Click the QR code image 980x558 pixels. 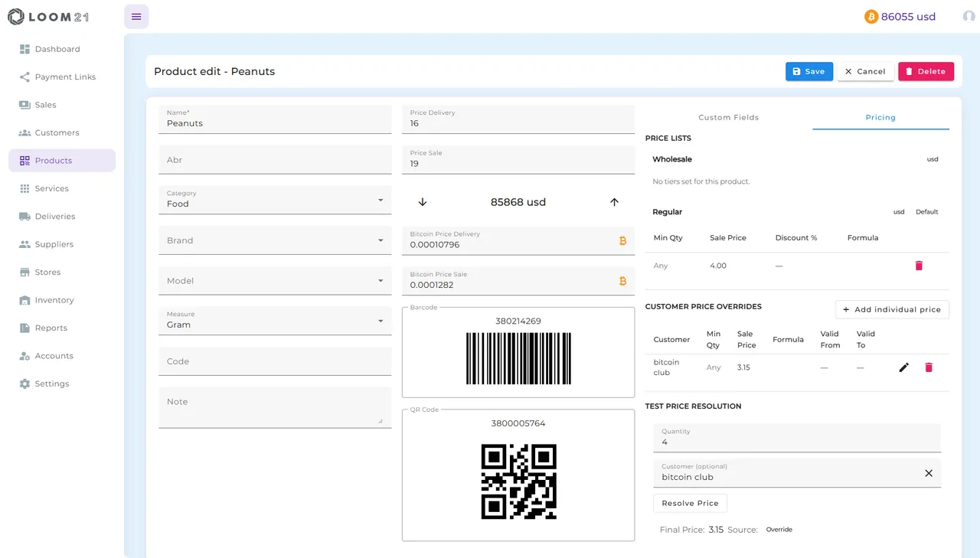[x=518, y=481]
